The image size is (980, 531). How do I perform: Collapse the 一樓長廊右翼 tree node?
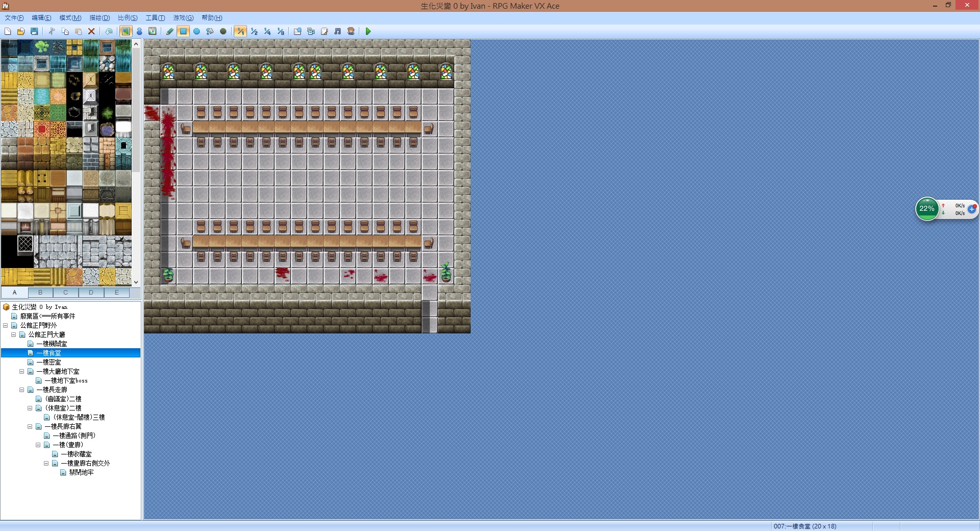(x=30, y=426)
